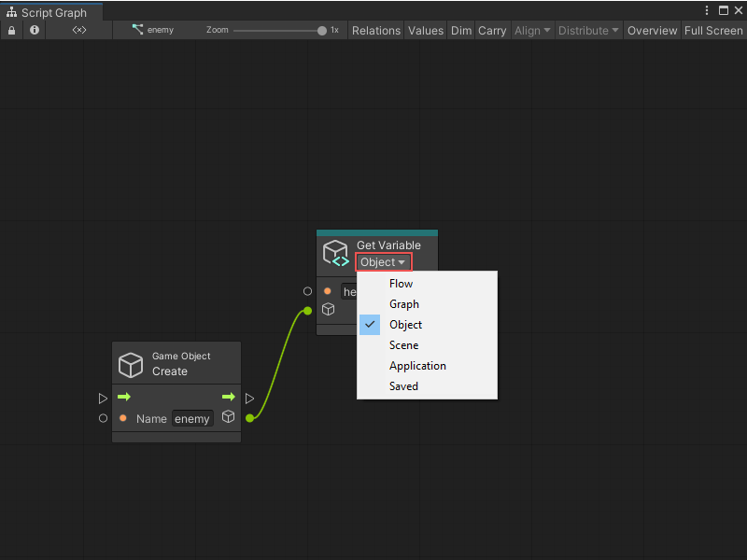747x560 pixels.
Task: Toggle the Relations display
Action: pyautogui.click(x=376, y=30)
